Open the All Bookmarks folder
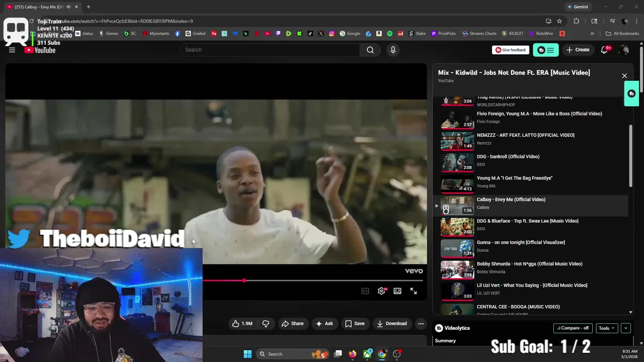The width and height of the screenshot is (644, 362). tap(622, 34)
